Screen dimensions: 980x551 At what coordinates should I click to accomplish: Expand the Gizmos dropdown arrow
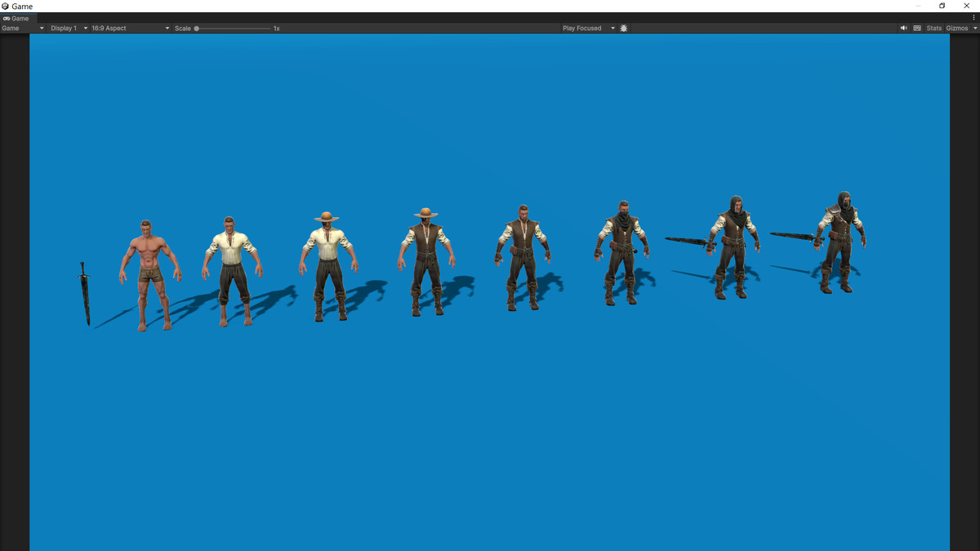(973, 28)
